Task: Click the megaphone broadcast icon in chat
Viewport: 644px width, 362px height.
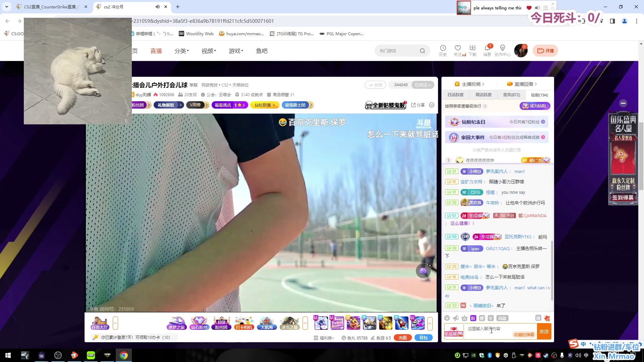Action: pos(455,318)
